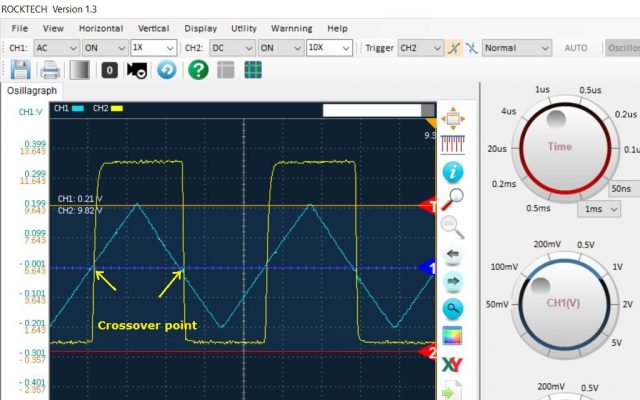Viewport: 640px width, 400px height.
Task: Click the blue round search icon
Action: tap(453, 309)
